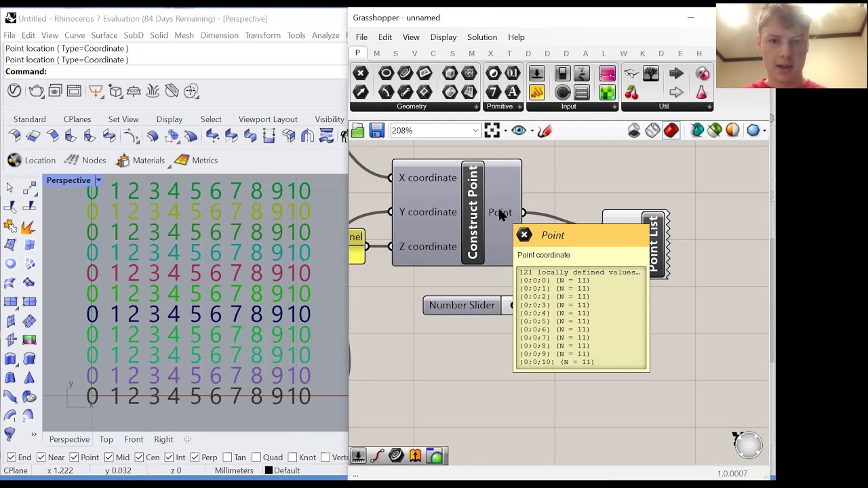Click the cherry icon in Util panel

[x=631, y=91]
